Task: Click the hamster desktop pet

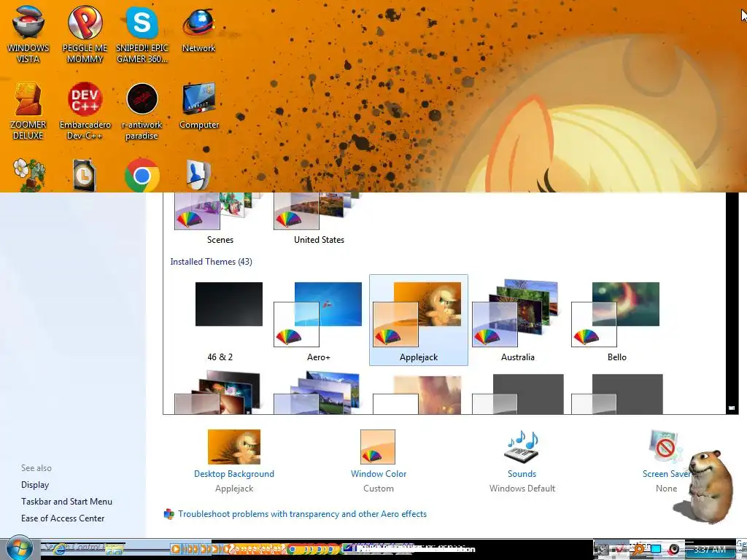Action: (708, 486)
